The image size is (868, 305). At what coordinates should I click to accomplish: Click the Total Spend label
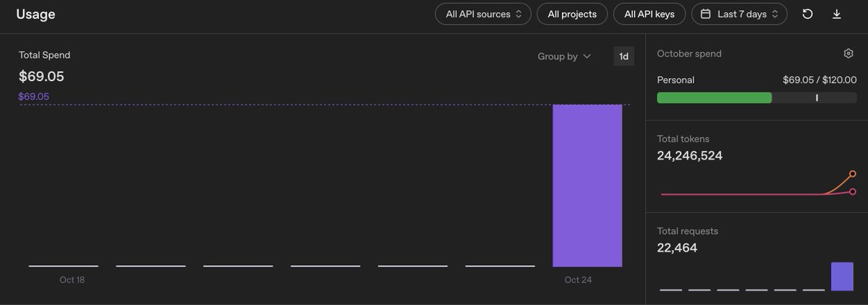[x=44, y=55]
